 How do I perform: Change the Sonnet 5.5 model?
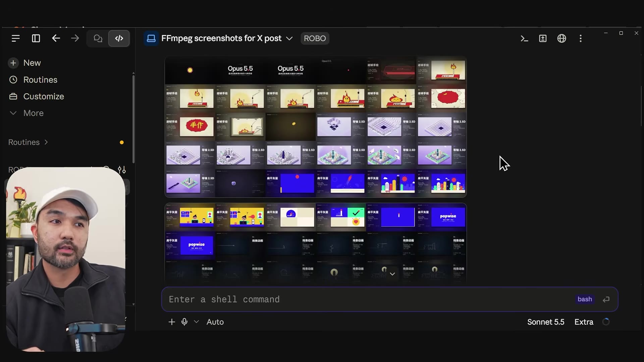546,322
